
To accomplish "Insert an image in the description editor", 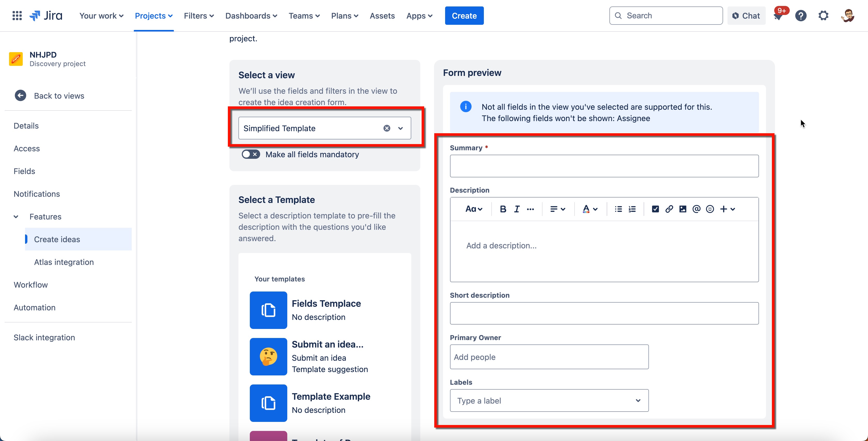I will click(683, 209).
